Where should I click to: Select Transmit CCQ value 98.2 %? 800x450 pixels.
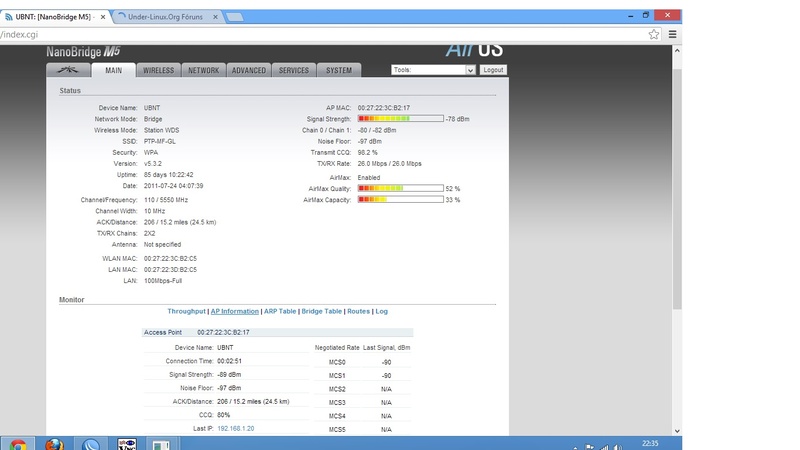pos(367,153)
